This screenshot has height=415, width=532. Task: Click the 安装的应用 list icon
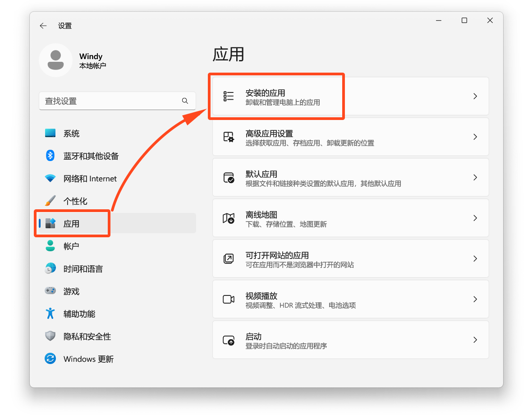click(x=228, y=96)
